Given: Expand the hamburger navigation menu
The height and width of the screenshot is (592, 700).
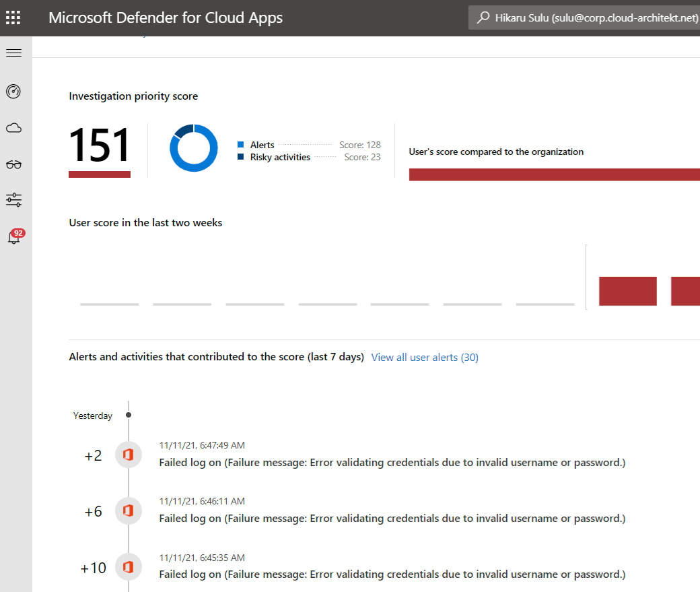Looking at the screenshot, I should 14,53.
